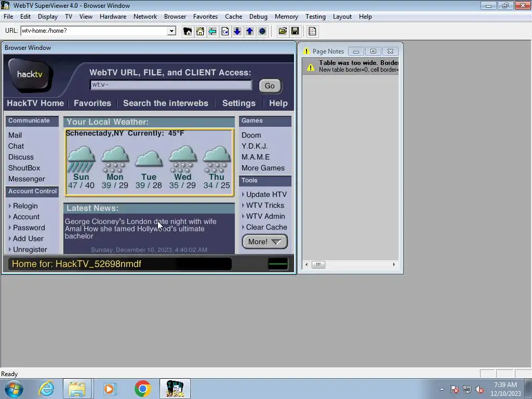Click the main URL address text box
The image size is (532, 399).
(95, 31)
